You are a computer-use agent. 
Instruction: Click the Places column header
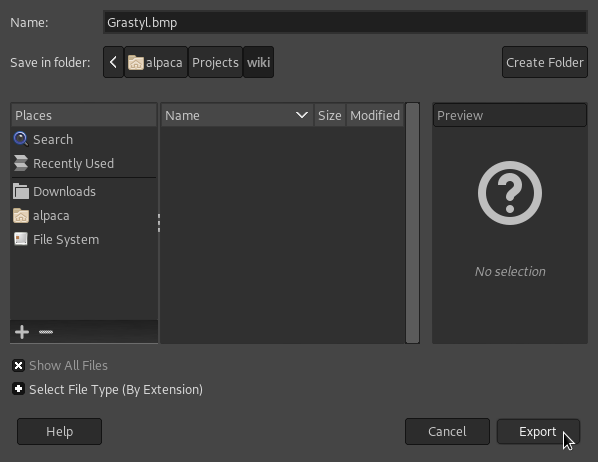coord(84,115)
